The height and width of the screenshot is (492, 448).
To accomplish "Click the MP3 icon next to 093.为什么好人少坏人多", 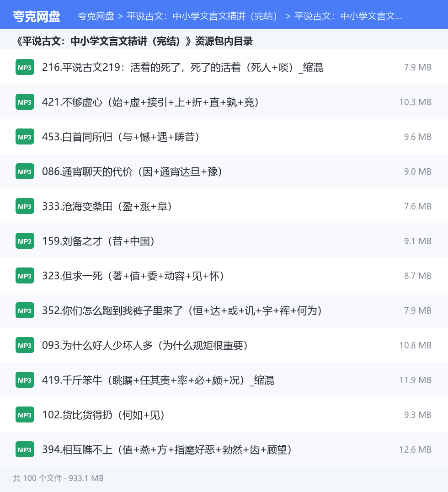I will [x=25, y=345].
